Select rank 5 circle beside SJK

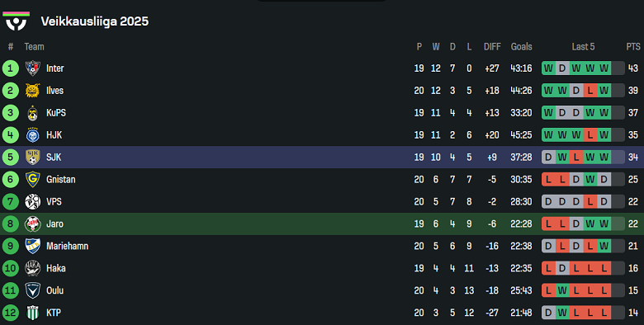pyautogui.click(x=10, y=158)
